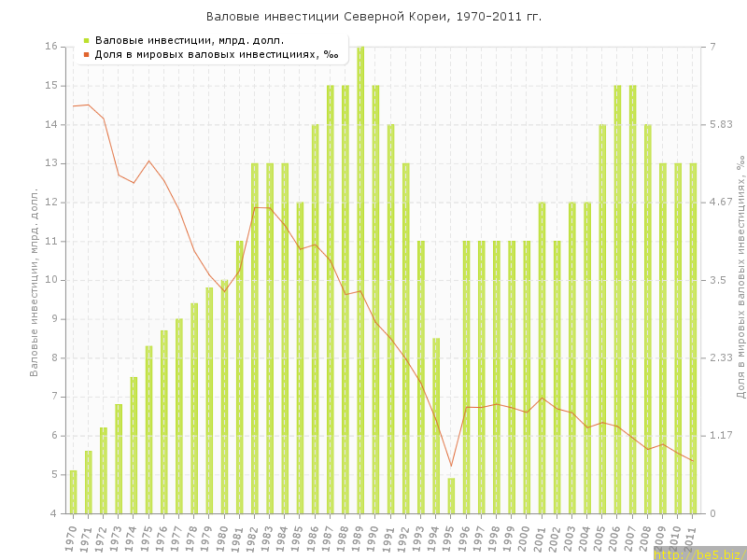Screen dimensions: 747x560
Task: Click the orange legend marker for Доля
Action: click(x=86, y=55)
